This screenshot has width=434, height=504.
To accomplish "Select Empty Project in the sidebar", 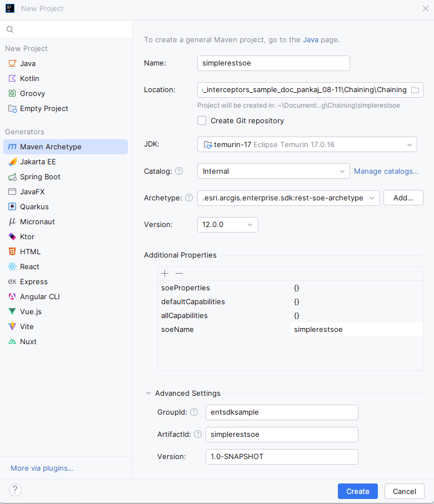I will [x=43, y=108].
